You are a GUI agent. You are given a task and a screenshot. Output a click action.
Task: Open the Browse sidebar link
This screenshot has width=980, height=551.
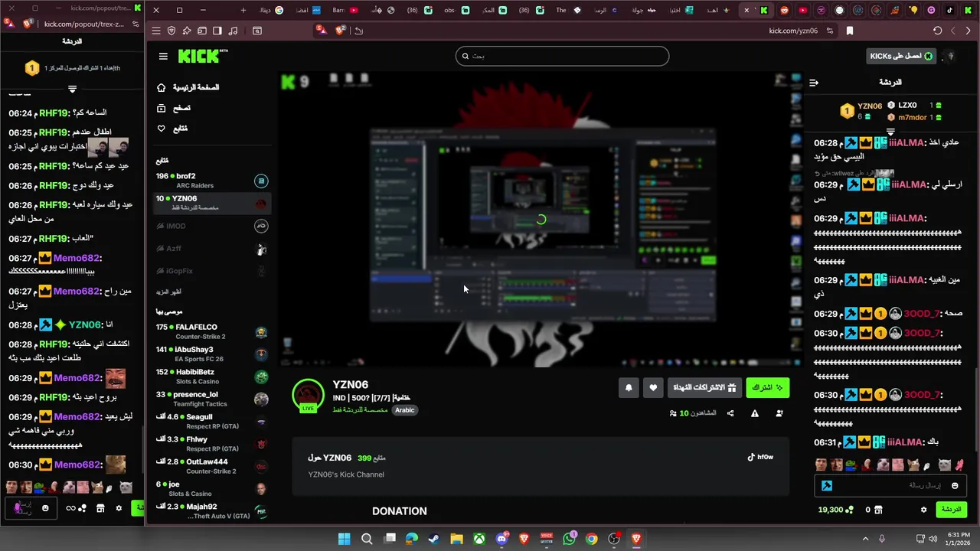click(175, 108)
